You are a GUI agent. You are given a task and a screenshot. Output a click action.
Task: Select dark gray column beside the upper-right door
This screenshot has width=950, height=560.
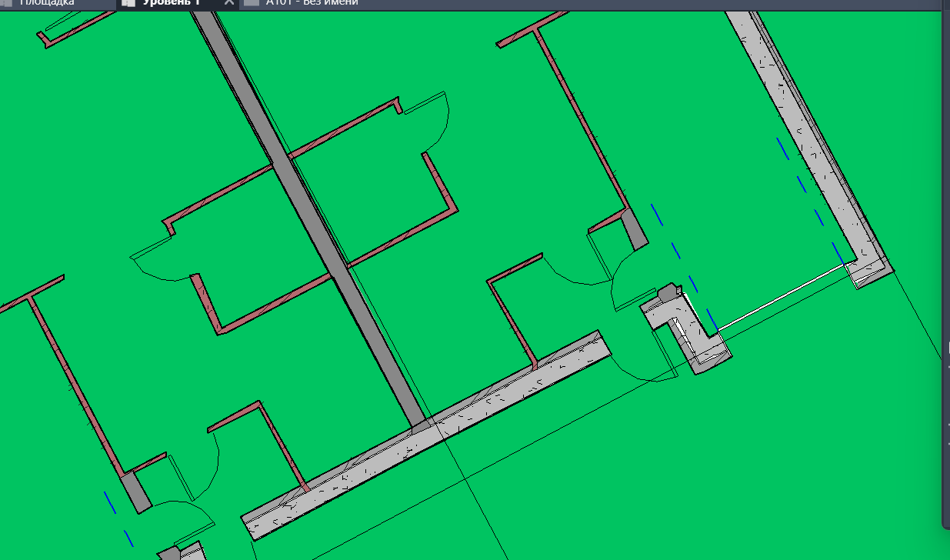[x=635, y=230]
